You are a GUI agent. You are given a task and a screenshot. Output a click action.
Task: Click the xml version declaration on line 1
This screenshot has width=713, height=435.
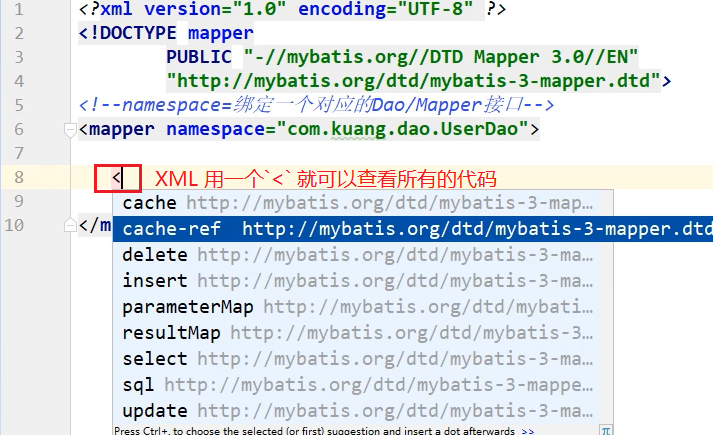pyautogui.click(x=292, y=9)
